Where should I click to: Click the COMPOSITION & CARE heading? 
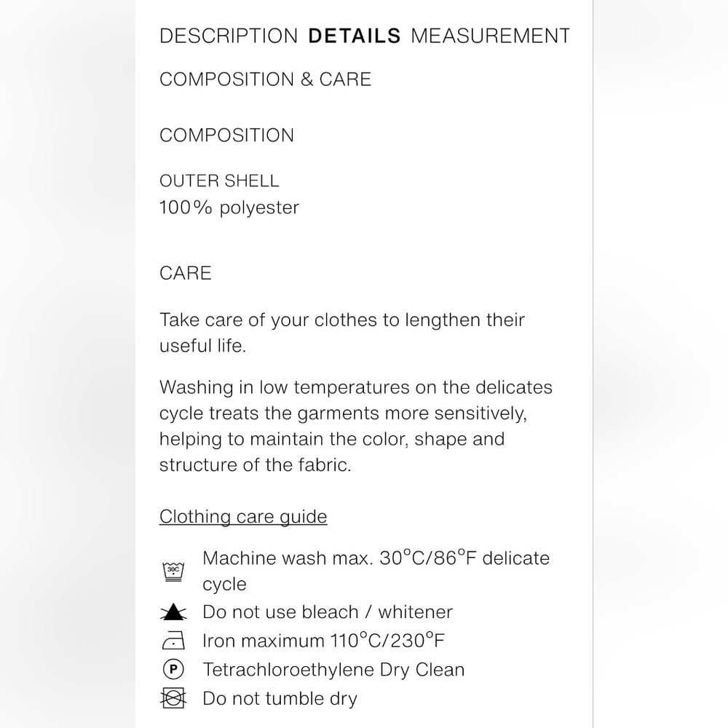(265, 79)
